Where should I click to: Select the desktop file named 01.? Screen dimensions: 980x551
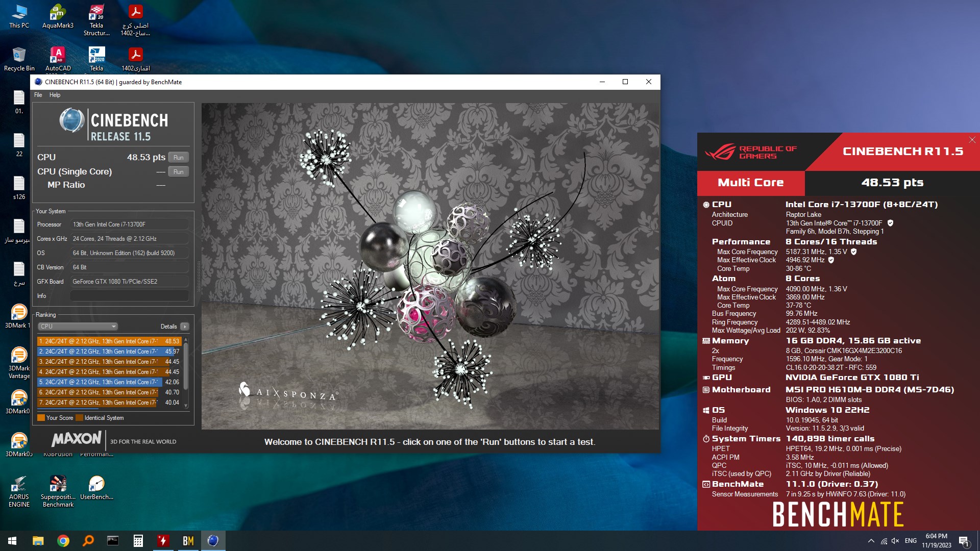coord(19,102)
